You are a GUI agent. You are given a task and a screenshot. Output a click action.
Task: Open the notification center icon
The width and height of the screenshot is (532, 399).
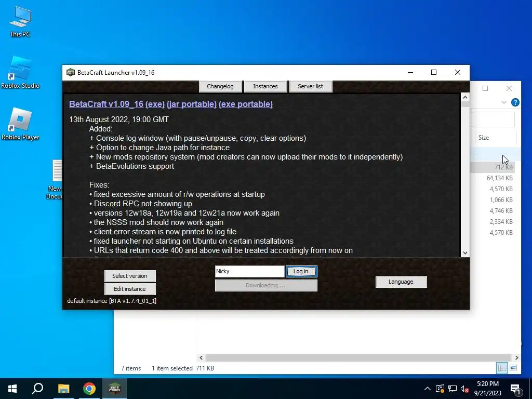(x=516, y=389)
